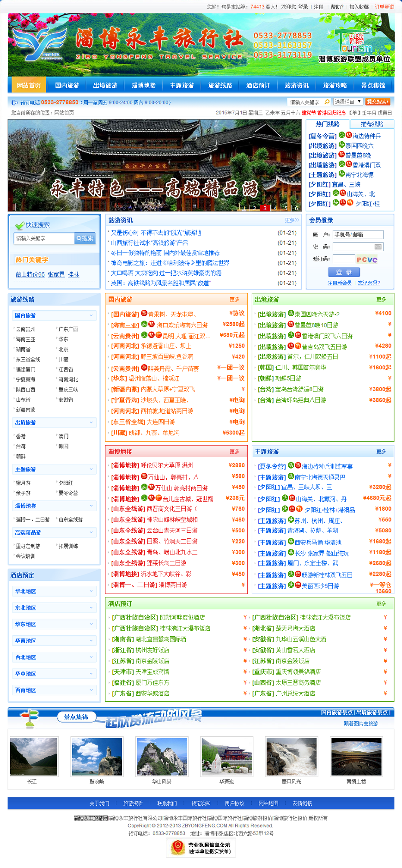Click the blue 搜索 quick search button
The width and height of the screenshot is (402, 868).
(x=85, y=238)
